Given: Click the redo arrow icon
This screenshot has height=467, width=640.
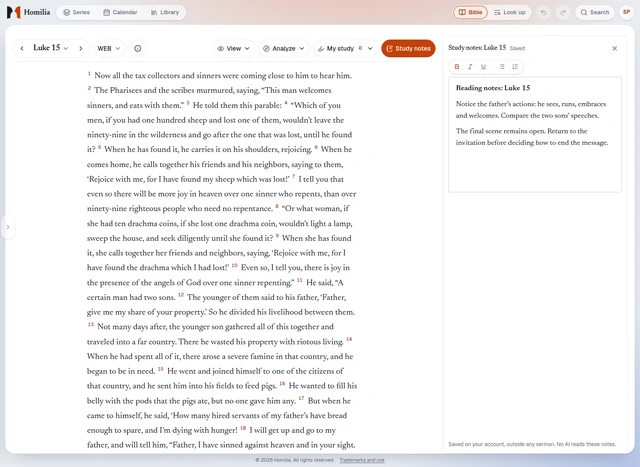Looking at the screenshot, I should [x=563, y=12].
